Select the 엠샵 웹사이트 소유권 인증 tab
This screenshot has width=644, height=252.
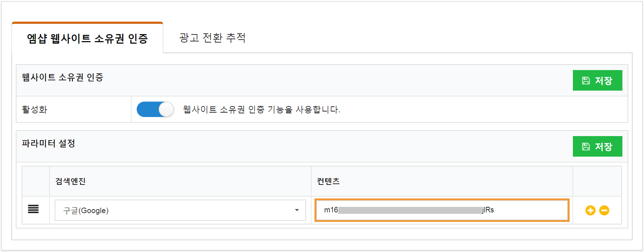[x=87, y=38]
